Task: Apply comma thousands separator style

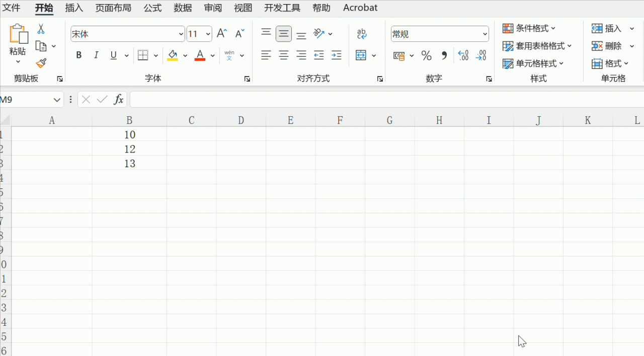Action: pyautogui.click(x=444, y=55)
